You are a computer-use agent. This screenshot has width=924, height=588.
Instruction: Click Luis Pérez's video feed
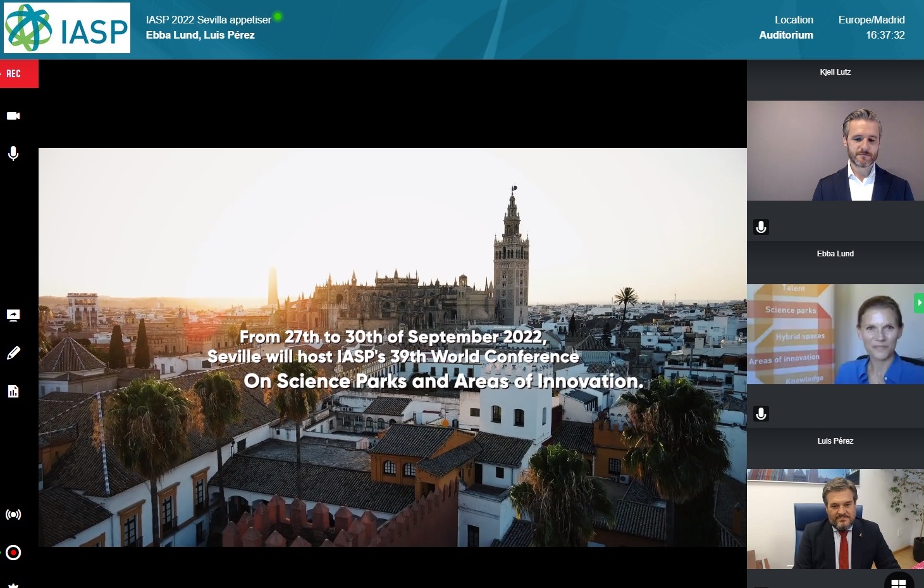click(835, 519)
